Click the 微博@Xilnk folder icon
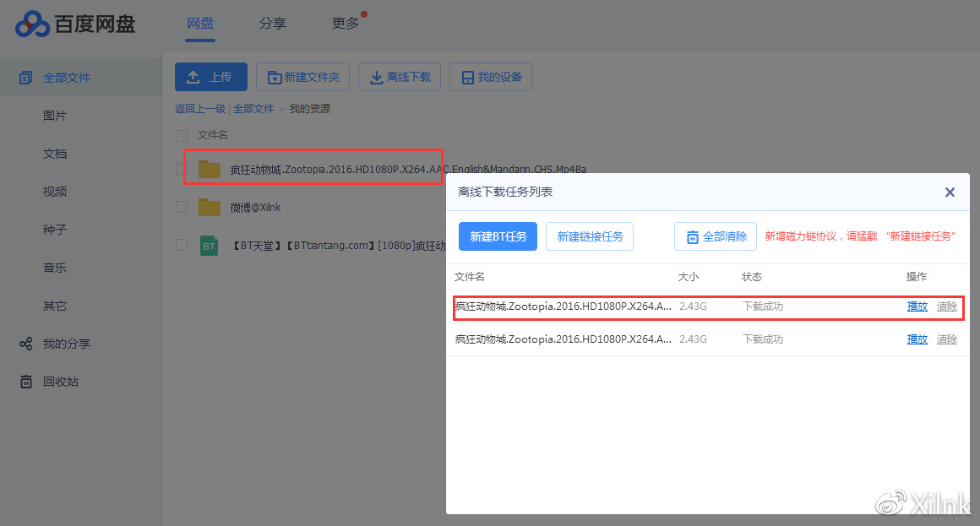Viewport: 980px width, 526px height. tap(210, 207)
